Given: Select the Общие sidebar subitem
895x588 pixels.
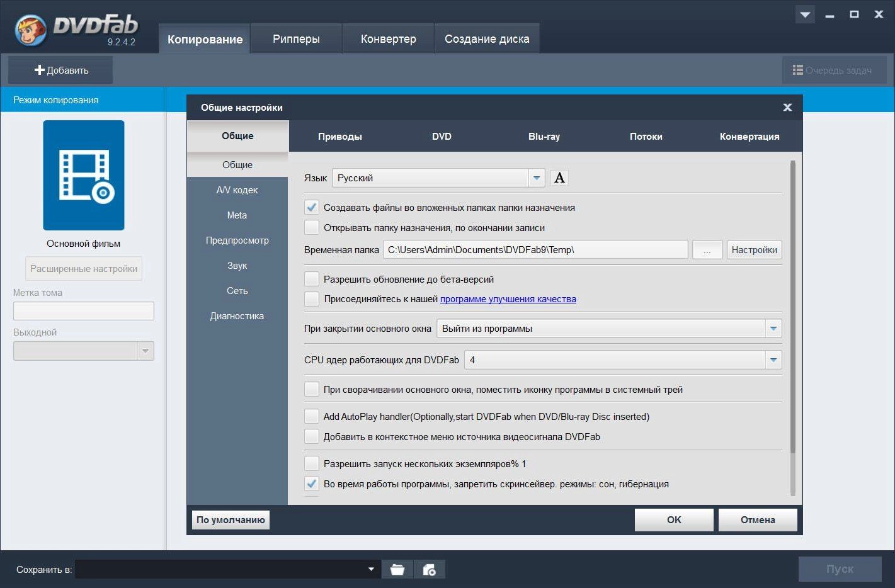Looking at the screenshot, I should point(237,164).
